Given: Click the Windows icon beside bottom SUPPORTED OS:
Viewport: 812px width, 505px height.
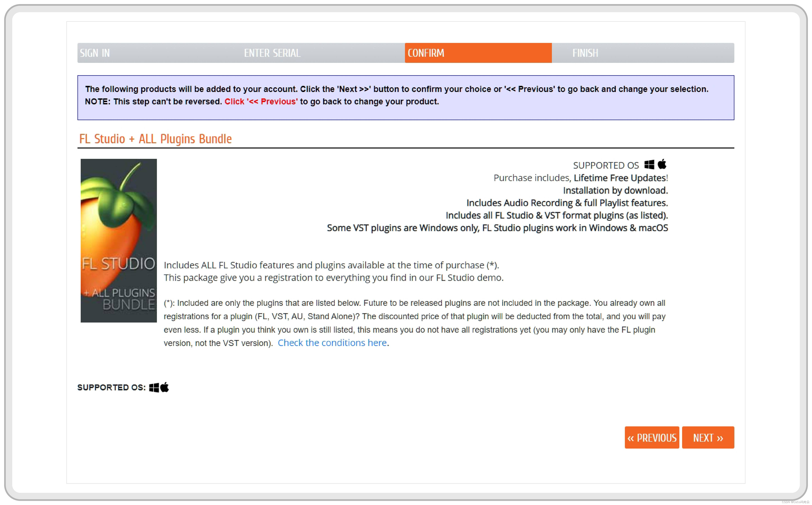Looking at the screenshot, I should 154,387.
